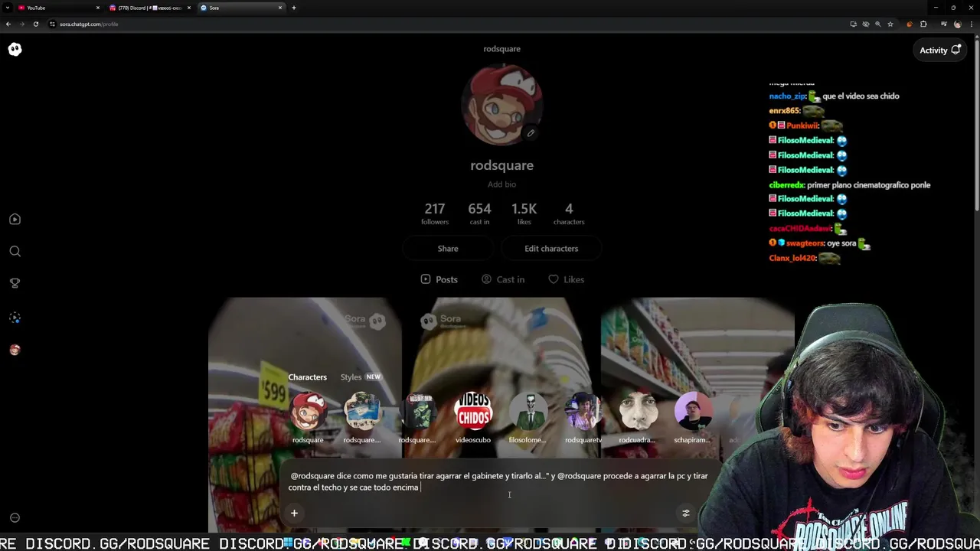Choose the rodsquare Mario character
This screenshot has width=980, height=551.
tap(308, 418)
